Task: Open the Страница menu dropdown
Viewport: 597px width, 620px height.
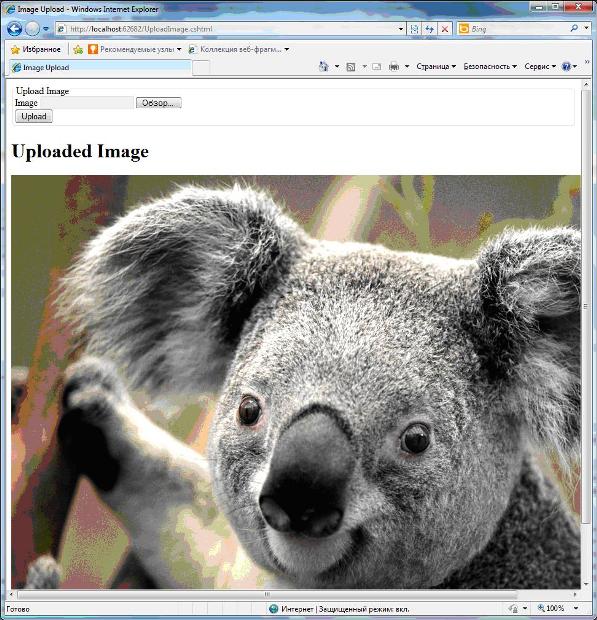Action: [436, 66]
